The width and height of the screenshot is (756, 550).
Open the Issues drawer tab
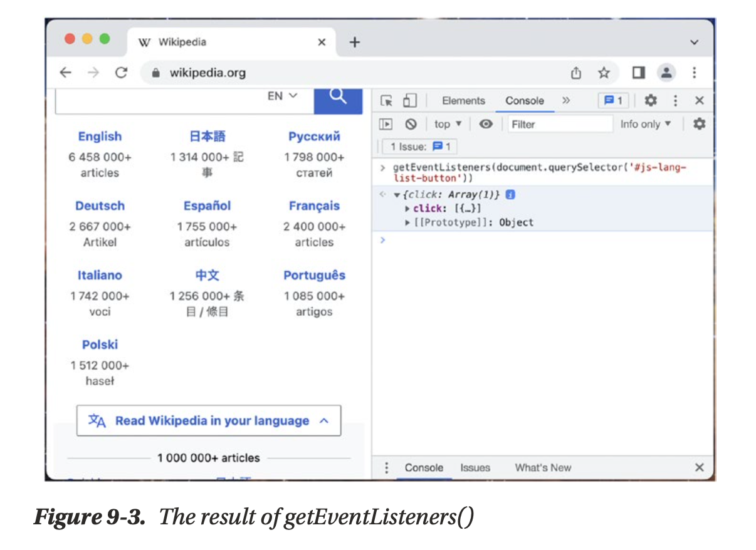(475, 467)
